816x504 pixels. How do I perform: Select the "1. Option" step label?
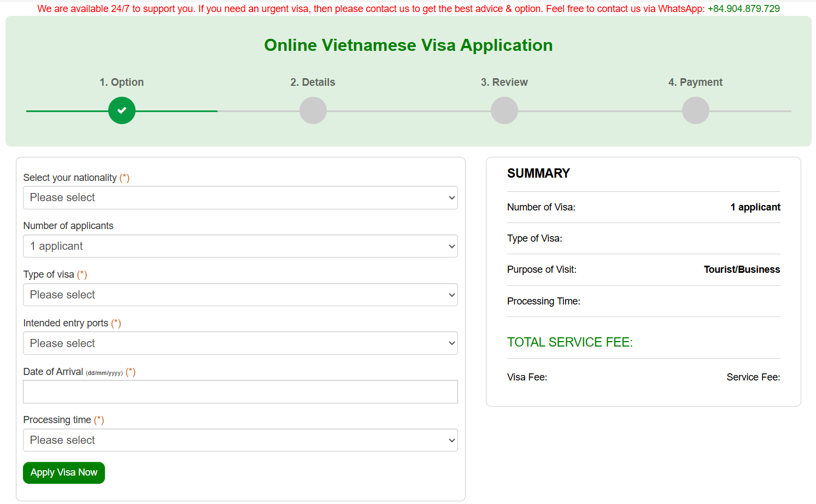(x=121, y=83)
